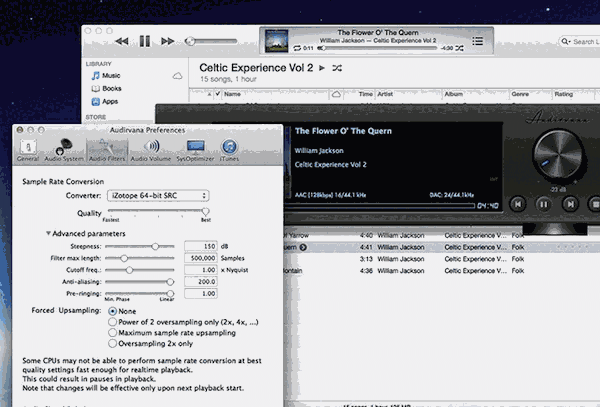Click the Steepness slider

click(140, 246)
